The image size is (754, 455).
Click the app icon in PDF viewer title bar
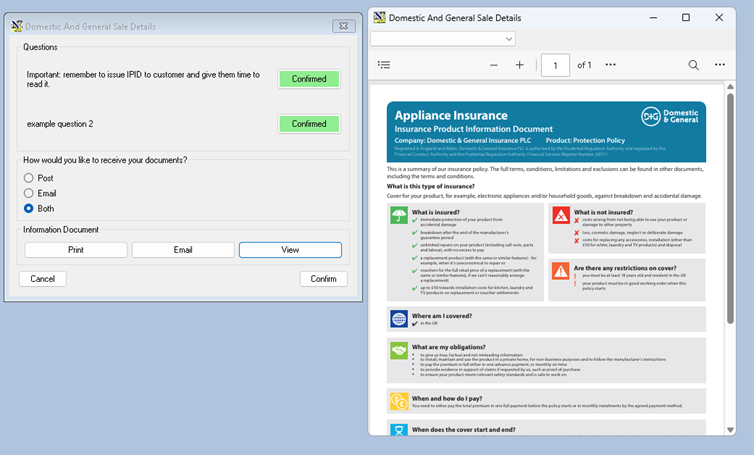[379, 17]
